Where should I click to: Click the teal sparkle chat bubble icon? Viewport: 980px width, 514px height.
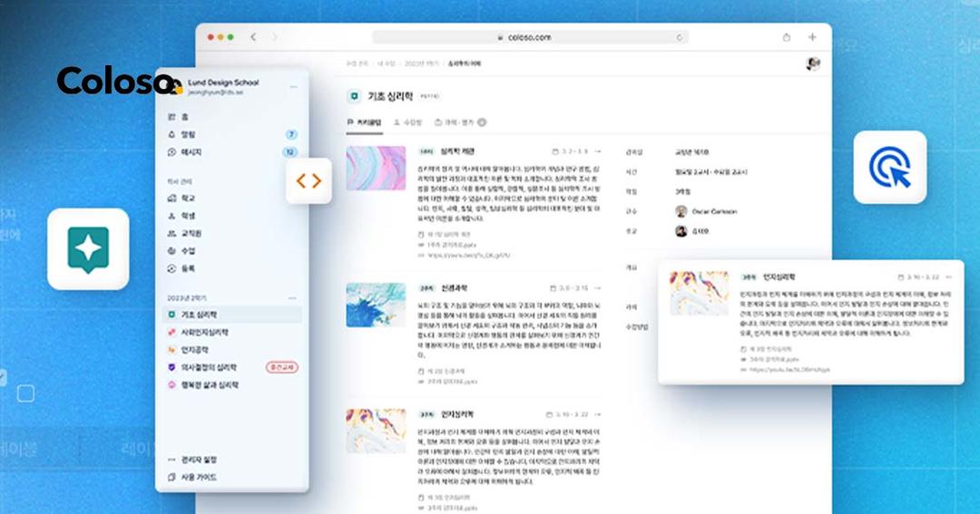coord(88,249)
